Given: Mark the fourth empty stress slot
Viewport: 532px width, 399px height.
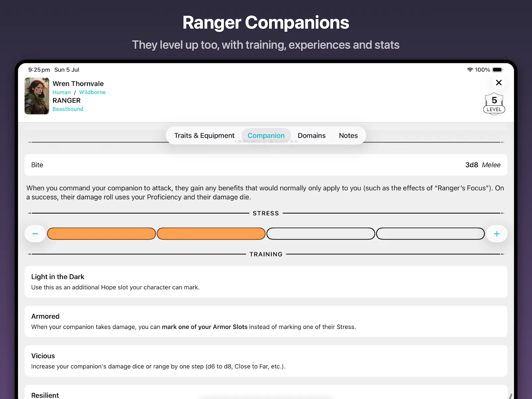Looking at the screenshot, I should (430, 234).
